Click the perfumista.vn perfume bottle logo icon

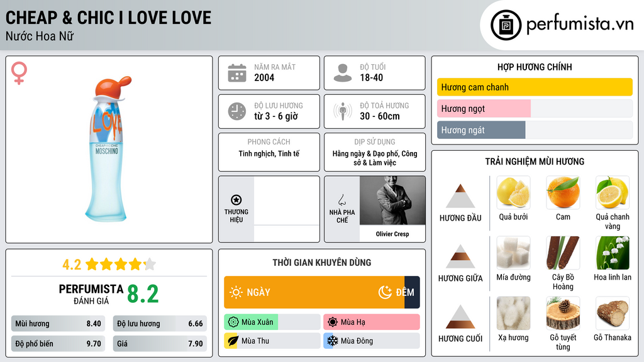coord(506,25)
